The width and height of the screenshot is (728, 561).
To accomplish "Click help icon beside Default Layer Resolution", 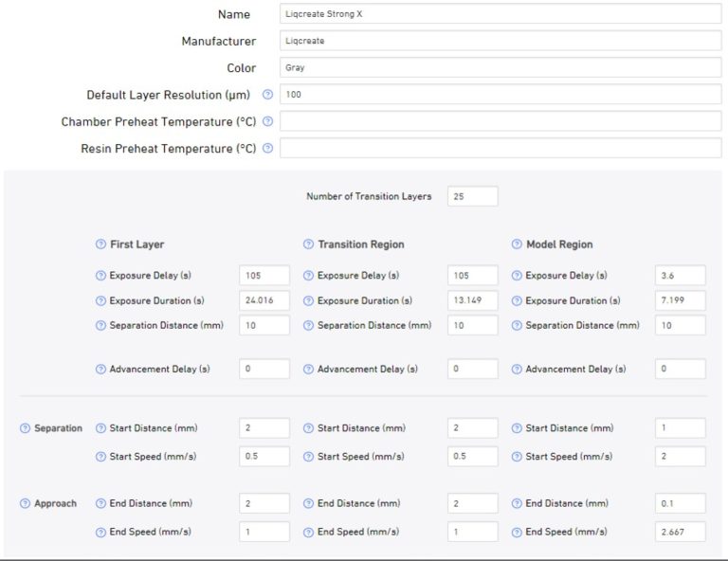I will tap(267, 95).
